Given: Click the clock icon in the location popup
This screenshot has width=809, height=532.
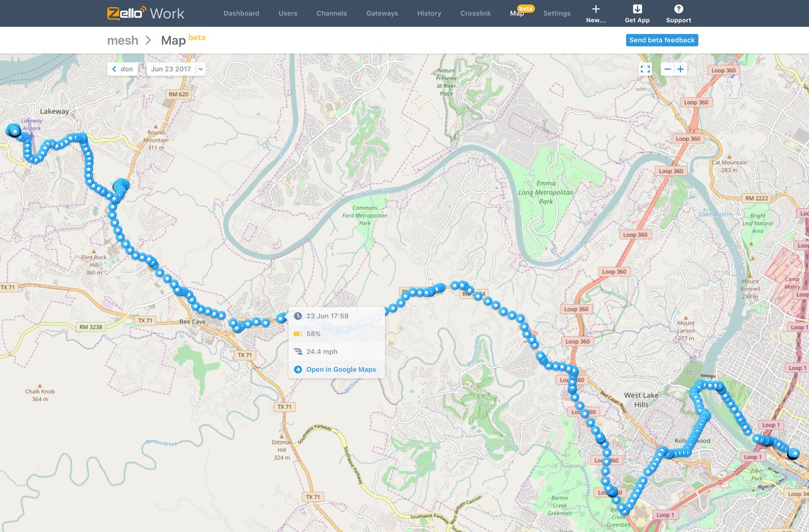Looking at the screenshot, I should [297, 316].
